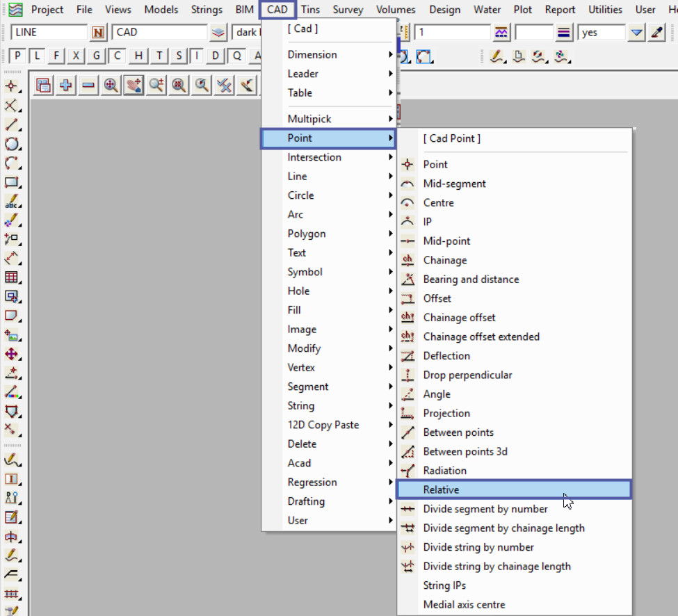Toggle the H snap button
This screenshot has height=616, width=678.
139,56
